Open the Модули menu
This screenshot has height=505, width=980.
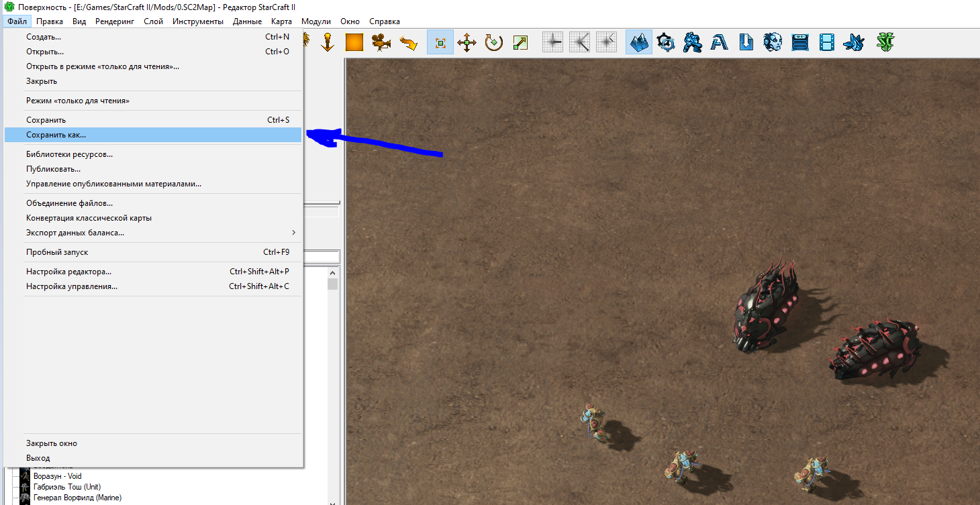[316, 21]
